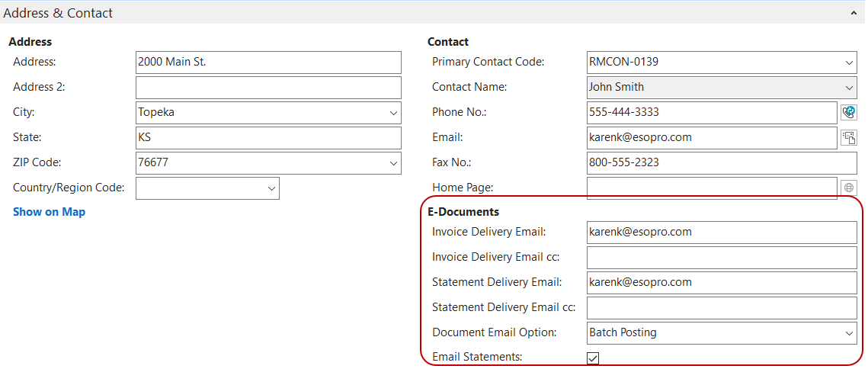Collapse the Address & Contact section
The width and height of the screenshot is (868, 369).
(854, 13)
